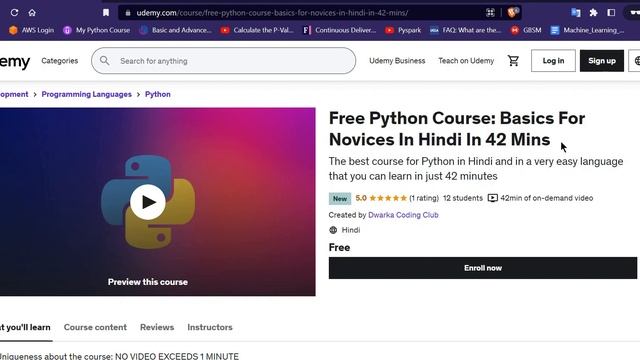
Task: Play the course preview video
Action: click(x=148, y=202)
